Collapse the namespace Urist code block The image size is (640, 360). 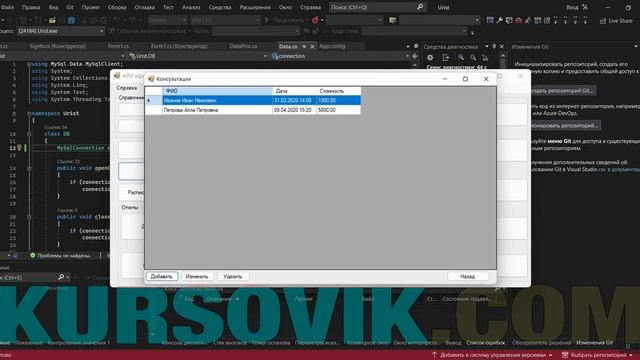(x=29, y=113)
